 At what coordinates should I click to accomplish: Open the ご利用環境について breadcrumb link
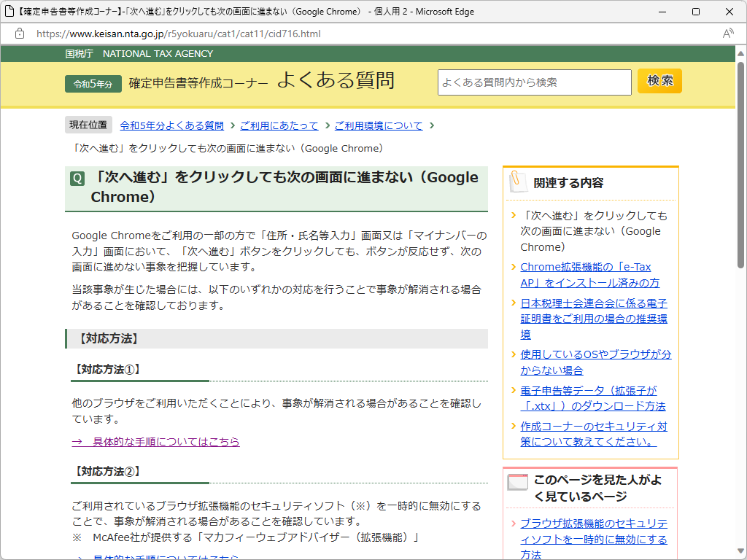tap(379, 125)
